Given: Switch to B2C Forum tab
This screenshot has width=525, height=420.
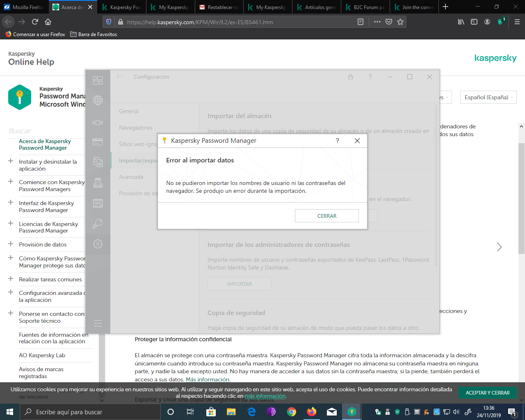Looking at the screenshot, I should [365, 7].
